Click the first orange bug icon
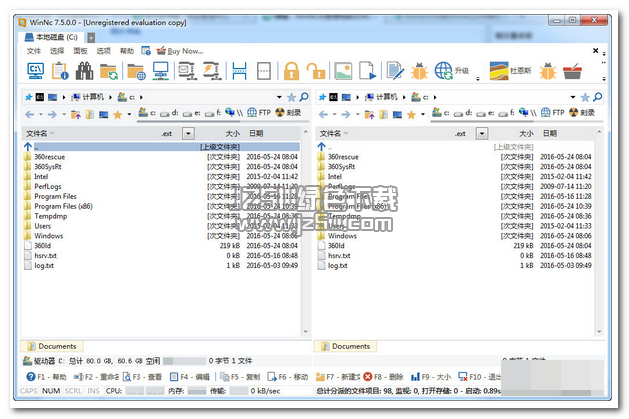This screenshot has height=419, width=629. [419, 71]
